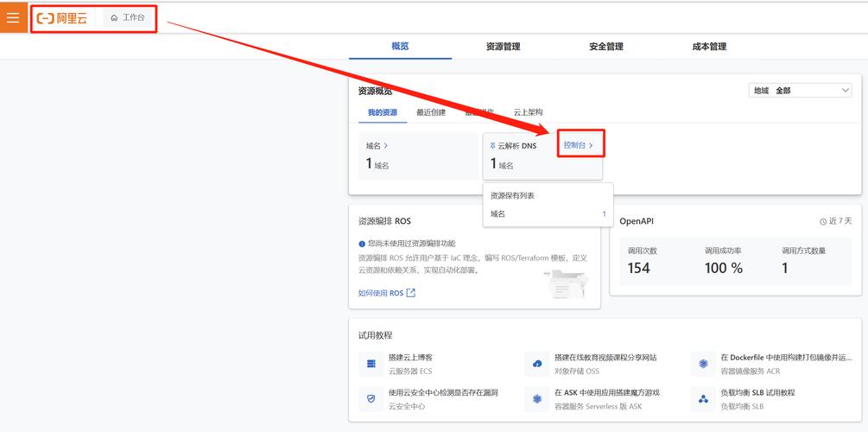The width and height of the screenshot is (868, 432).
Task: Switch to the 成本管理 tab
Action: pos(709,47)
